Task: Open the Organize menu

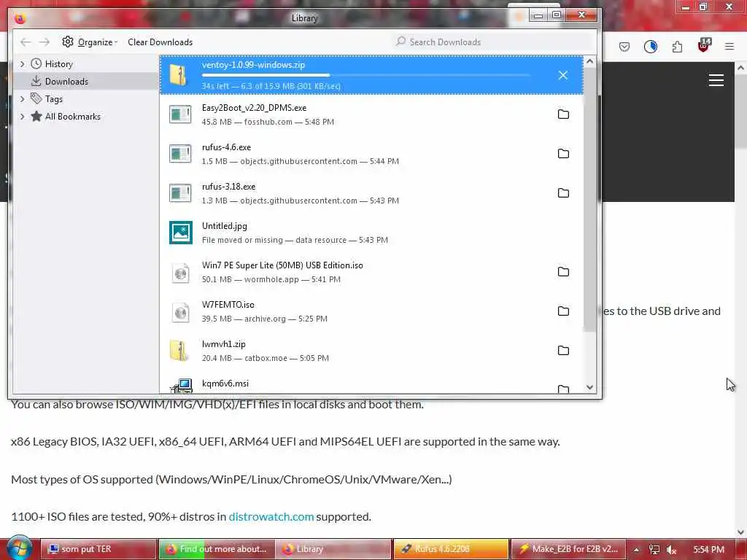Action: tap(90, 42)
